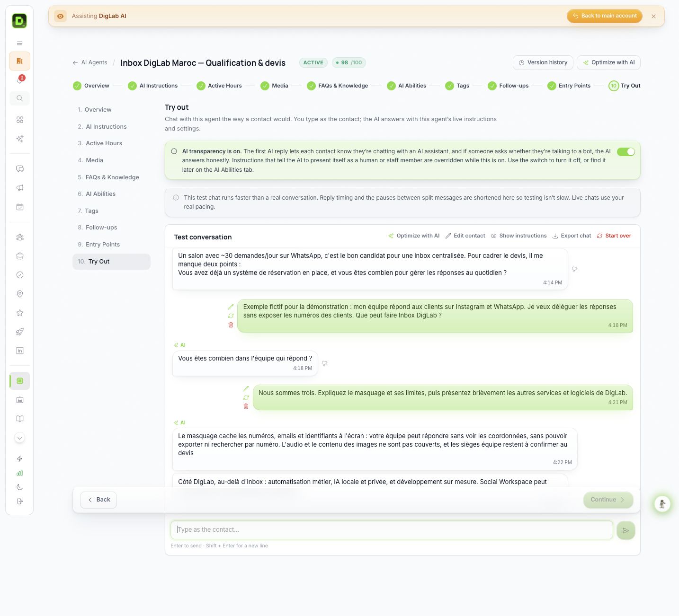Expand more sidebar items chevron
The image size is (679, 616).
click(19, 438)
